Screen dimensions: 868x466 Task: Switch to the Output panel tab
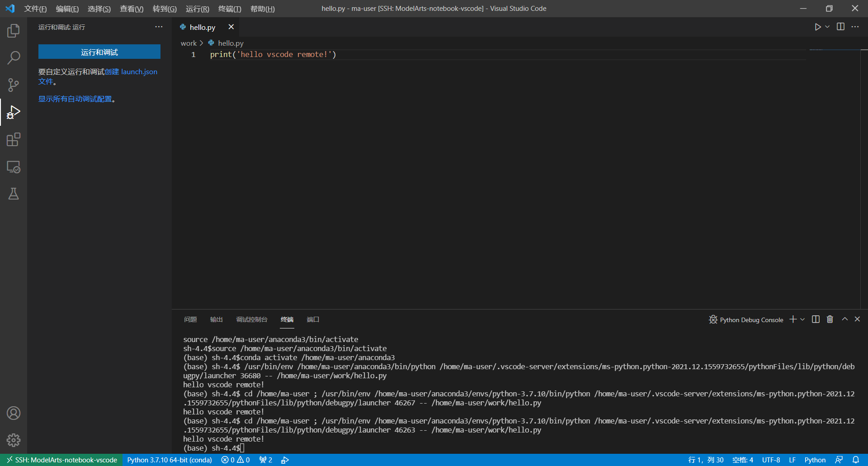coord(217,320)
